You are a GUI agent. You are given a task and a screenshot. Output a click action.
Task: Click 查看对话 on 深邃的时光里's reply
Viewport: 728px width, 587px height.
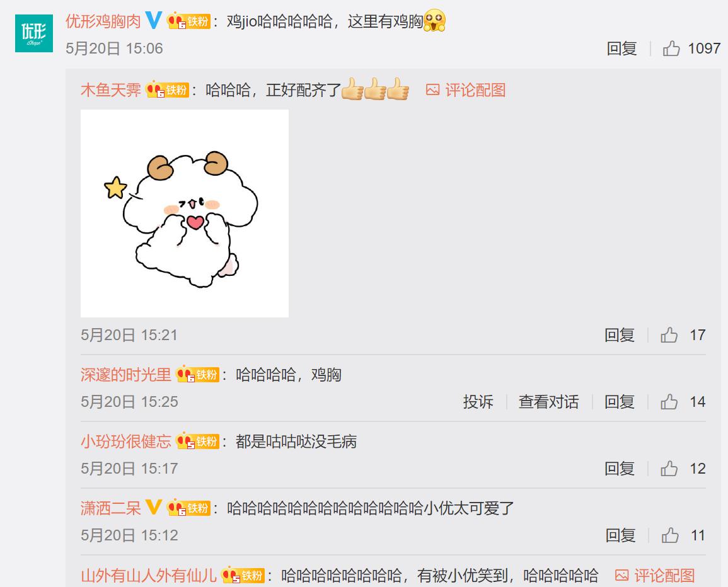pos(548,401)
